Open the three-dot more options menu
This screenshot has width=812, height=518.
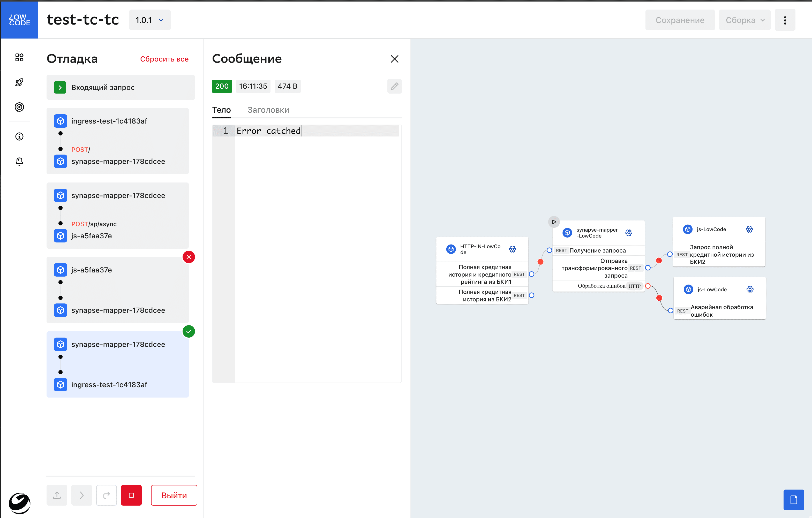point(785,20)
